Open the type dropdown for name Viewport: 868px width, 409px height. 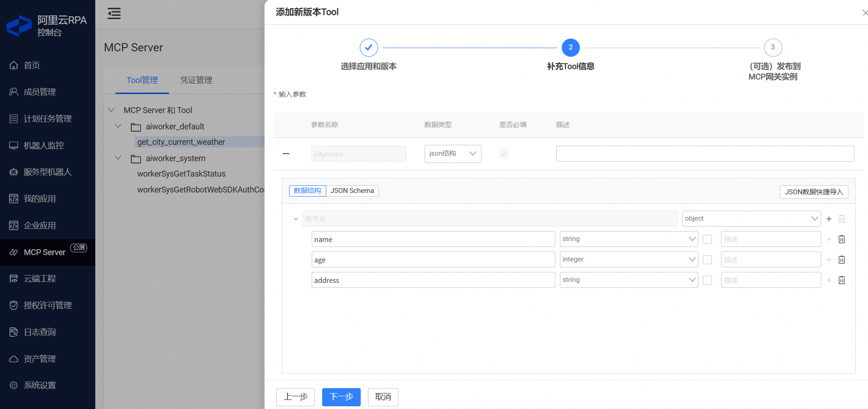coord(629,239)
